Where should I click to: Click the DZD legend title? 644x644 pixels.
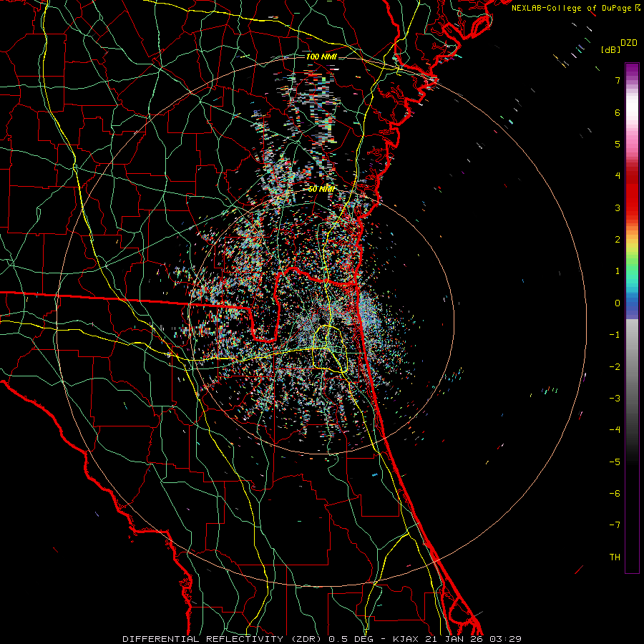point(629,43)
